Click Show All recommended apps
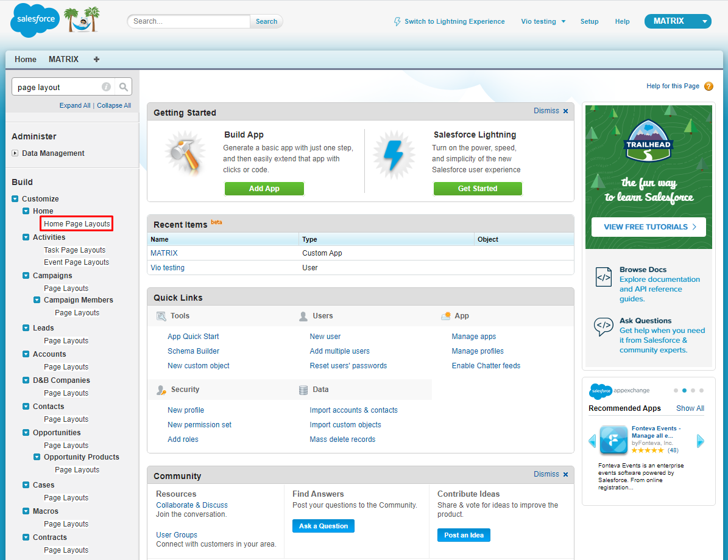The height and width of the screenshot is (560, 728). pos(690,409)
